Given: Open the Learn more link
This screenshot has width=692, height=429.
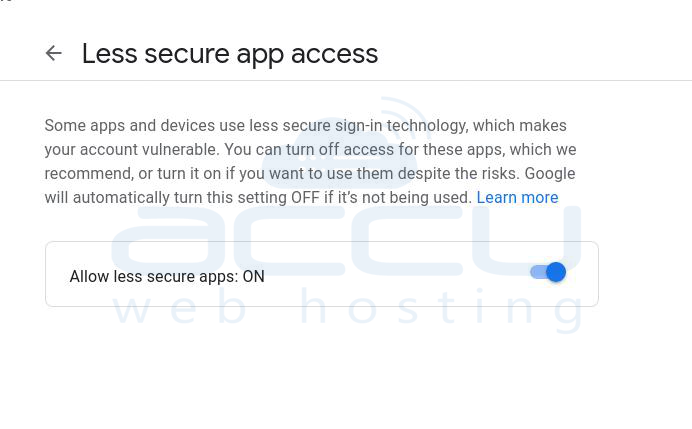Looking at the screenshot, I should coord(517,197).
